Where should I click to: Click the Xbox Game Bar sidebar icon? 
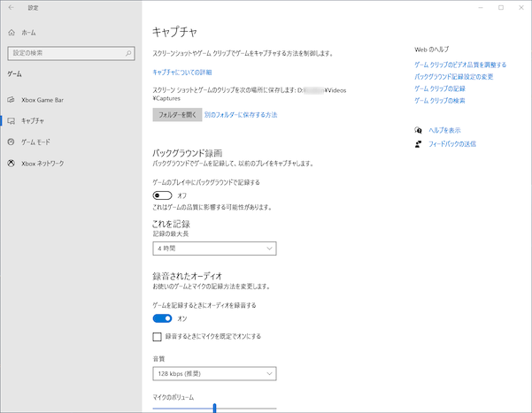pyautogui.click(x=11, y=100)
